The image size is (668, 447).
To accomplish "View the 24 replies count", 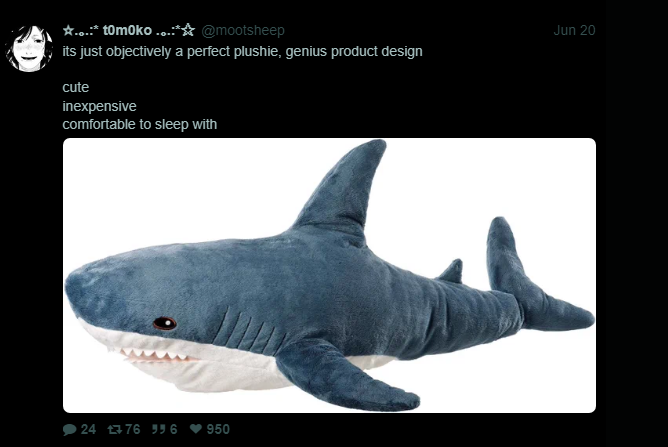I will [x=88, y=429].
